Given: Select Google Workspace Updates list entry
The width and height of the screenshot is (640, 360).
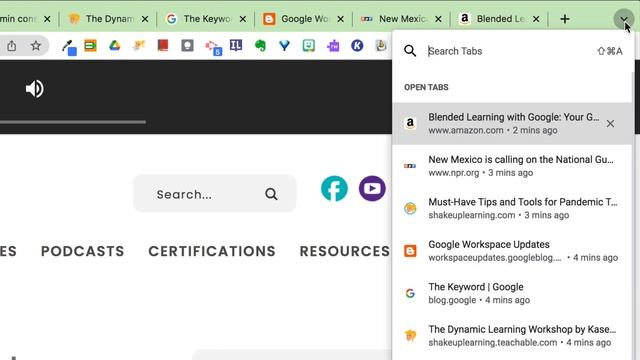Looking at the screenshot, I should coord(512,251).
